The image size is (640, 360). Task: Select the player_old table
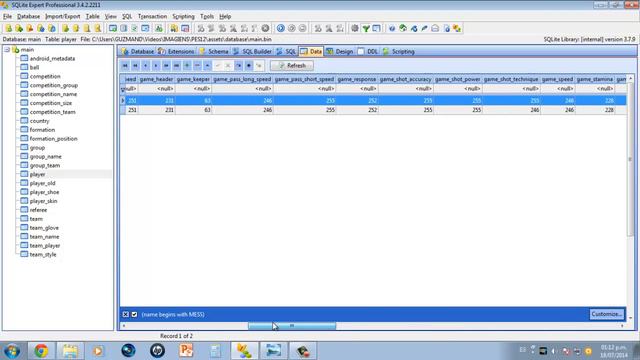coord(42,183)
